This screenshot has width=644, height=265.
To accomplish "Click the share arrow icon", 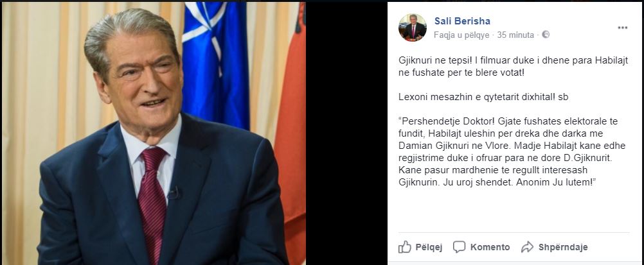I will click(527, 247).
